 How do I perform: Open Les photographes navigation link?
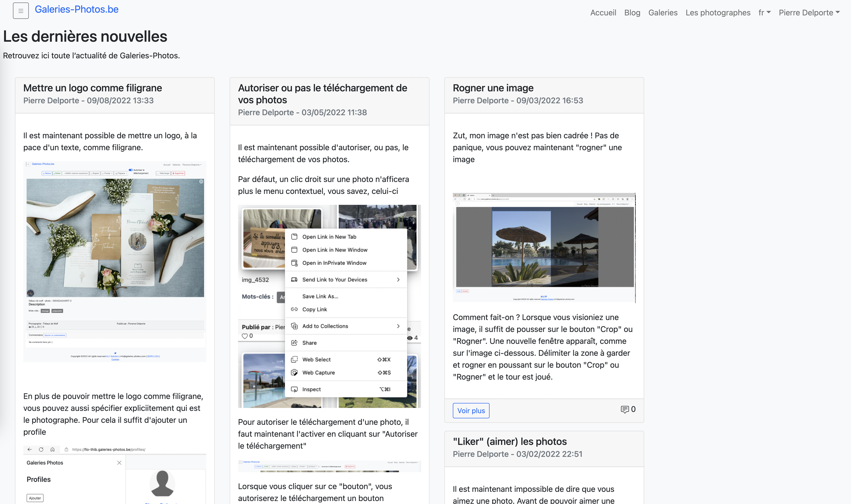[718, 13]
